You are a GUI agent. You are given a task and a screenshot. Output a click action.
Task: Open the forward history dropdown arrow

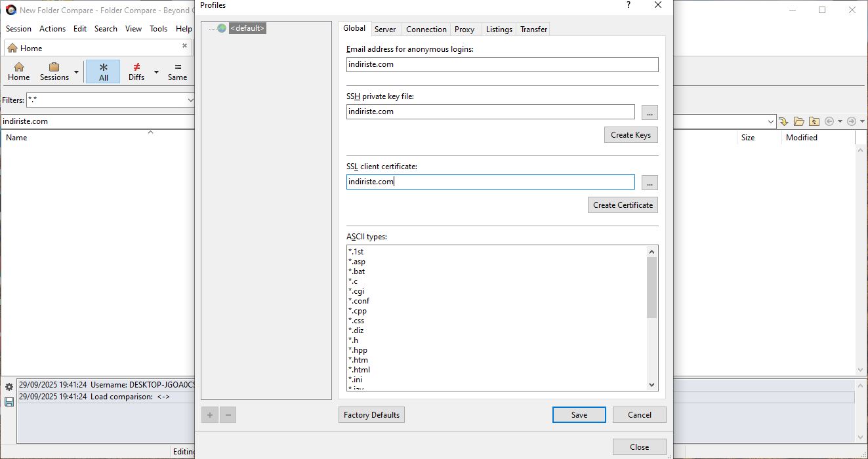pos(862,121)
